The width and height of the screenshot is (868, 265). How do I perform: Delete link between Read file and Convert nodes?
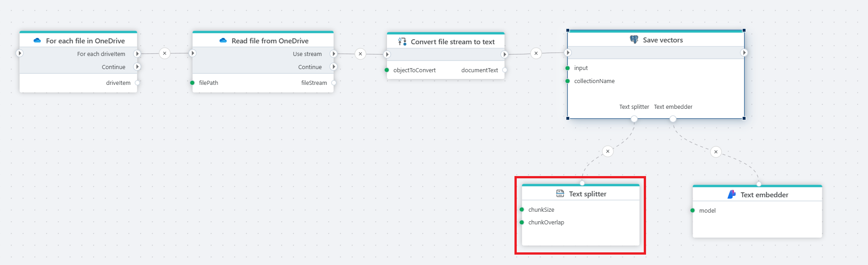(360, 54)
